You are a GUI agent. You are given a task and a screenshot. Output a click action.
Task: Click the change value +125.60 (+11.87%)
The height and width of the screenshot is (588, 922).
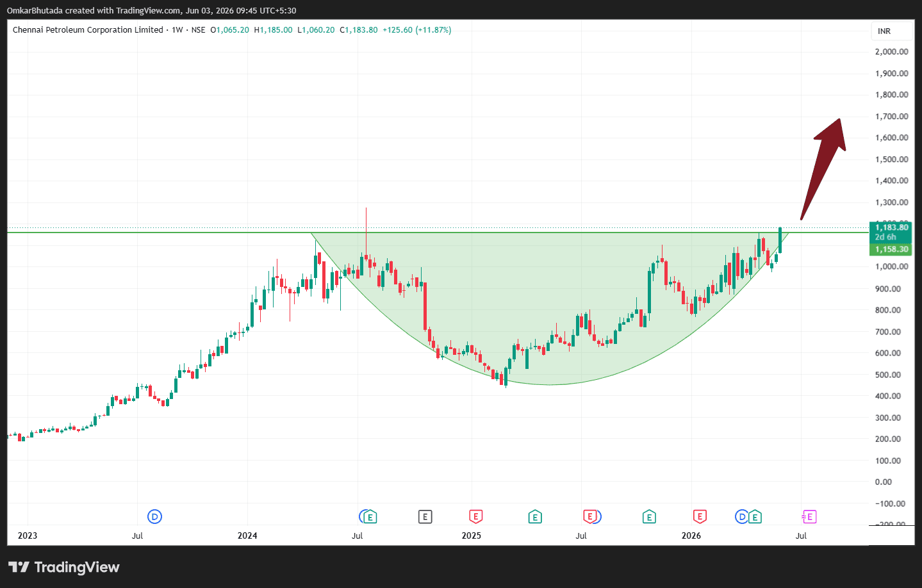(x=417, y=30)
